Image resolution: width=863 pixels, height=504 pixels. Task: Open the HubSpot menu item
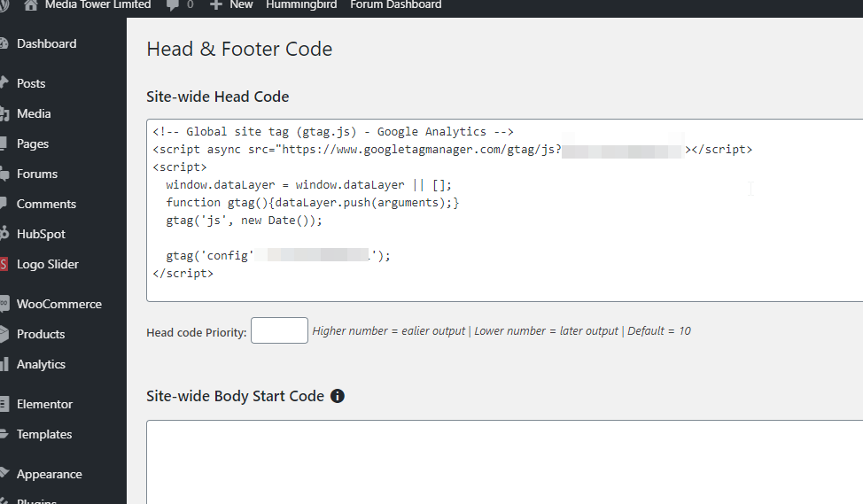[41, 234]
